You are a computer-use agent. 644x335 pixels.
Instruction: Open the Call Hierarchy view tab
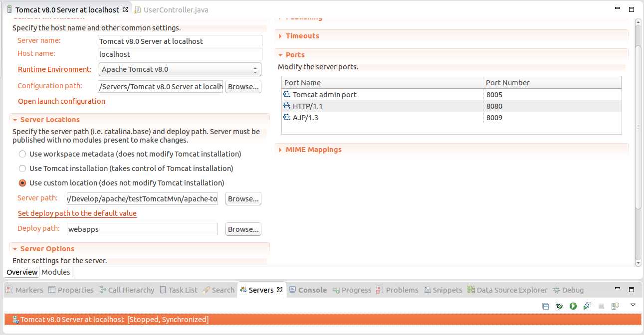(x=126, y=290)
